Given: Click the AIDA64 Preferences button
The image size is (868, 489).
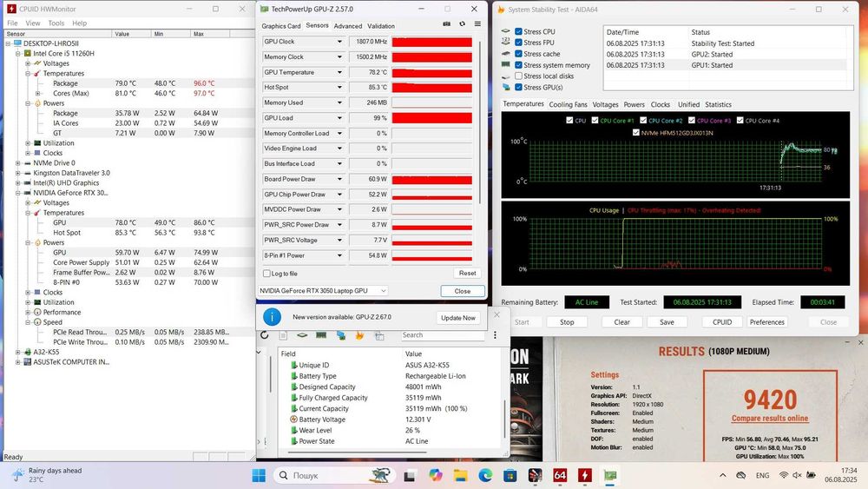Looking at the screenshot, I should [766, 321].
